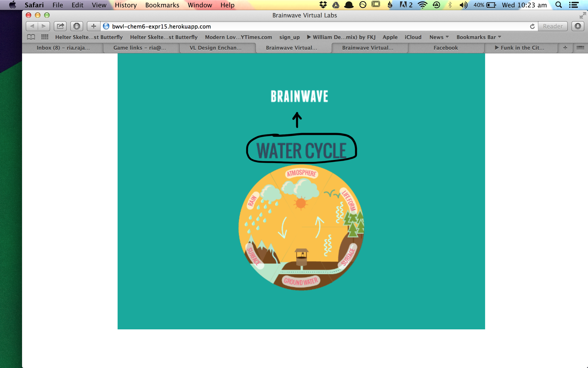Image resolution: width=588 pixels, height=368 pixels.
Task: Click the Wed 10:23 am clock
Action: pos(524,5)
